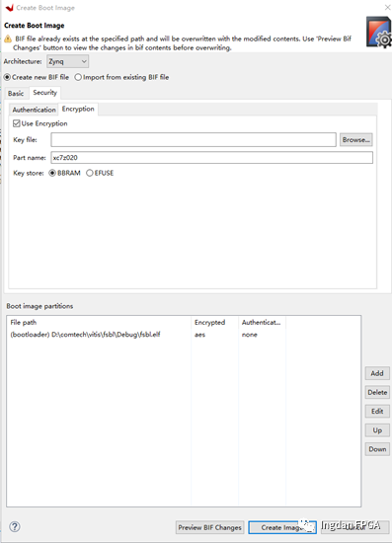Select the Encryption sub-tab
The image size is (392, 543).
click(x=78, y=109)
